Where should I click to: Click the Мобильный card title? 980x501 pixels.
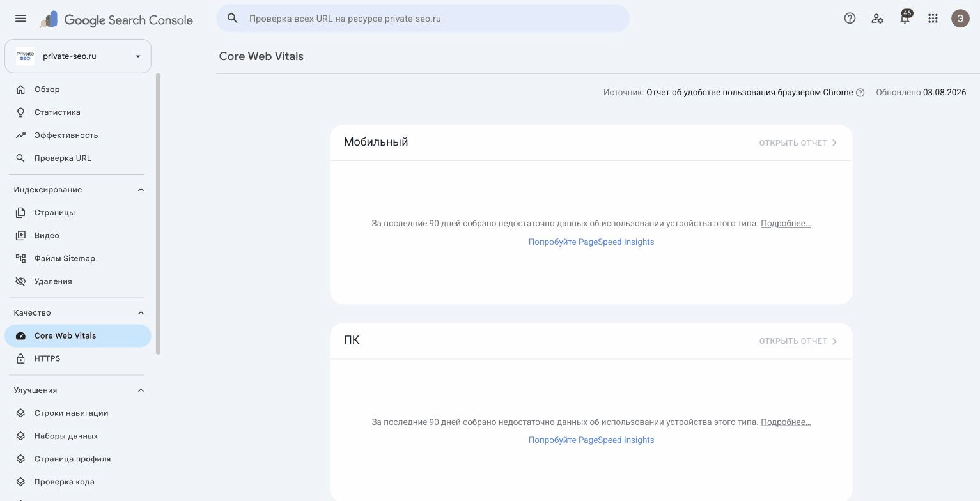tap(376, 142)
